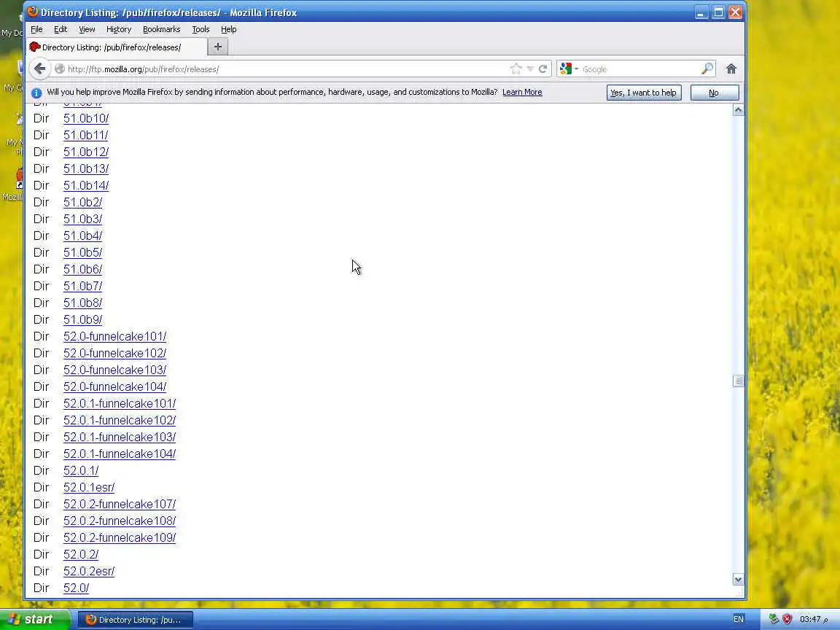Viewport: 840px width, 630px height.
Task: Click the vertical scrollbar thumb
Action: point(738,381)
